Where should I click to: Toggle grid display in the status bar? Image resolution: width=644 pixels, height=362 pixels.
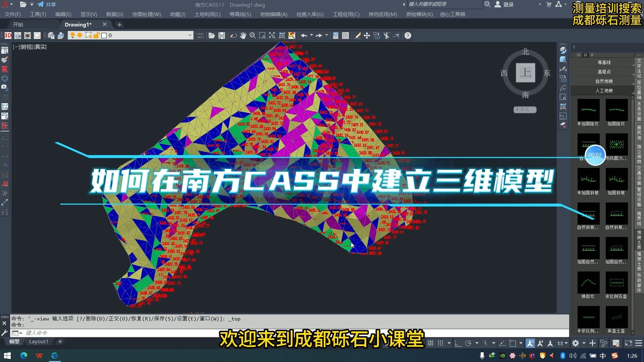431,343
